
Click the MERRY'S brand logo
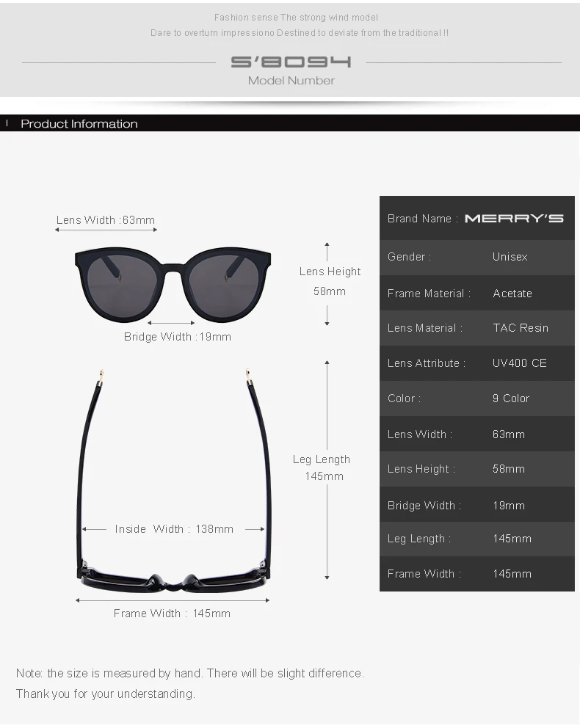click(x=514, y=218)
